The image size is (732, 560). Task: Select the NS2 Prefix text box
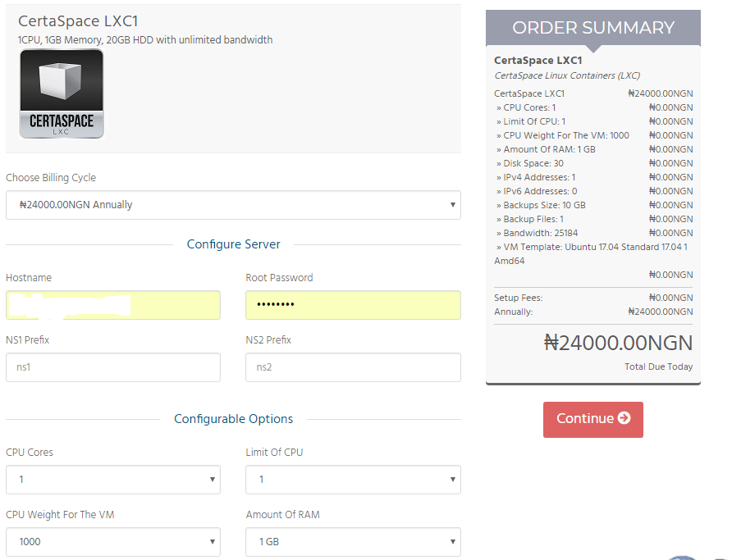point(353,367)
